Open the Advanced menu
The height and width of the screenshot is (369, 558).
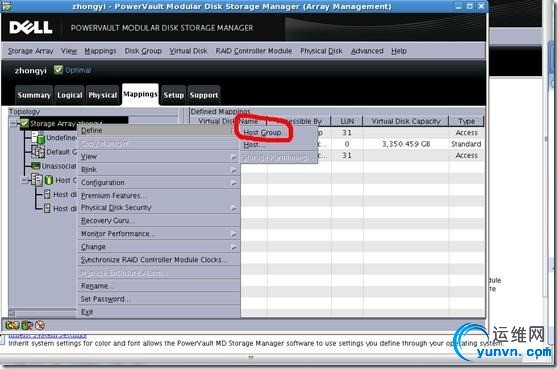click(x=367, y=51)
